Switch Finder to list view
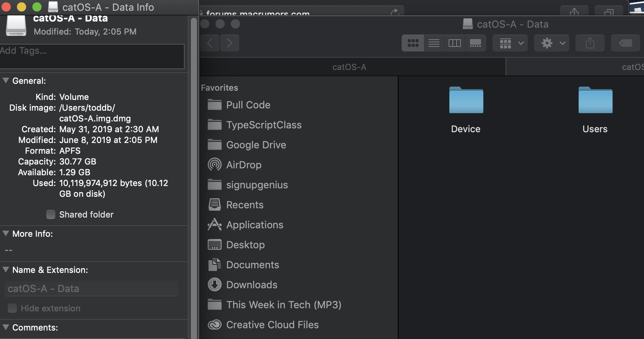This screenshot has height=339, width=644. [x=434, y=43]
